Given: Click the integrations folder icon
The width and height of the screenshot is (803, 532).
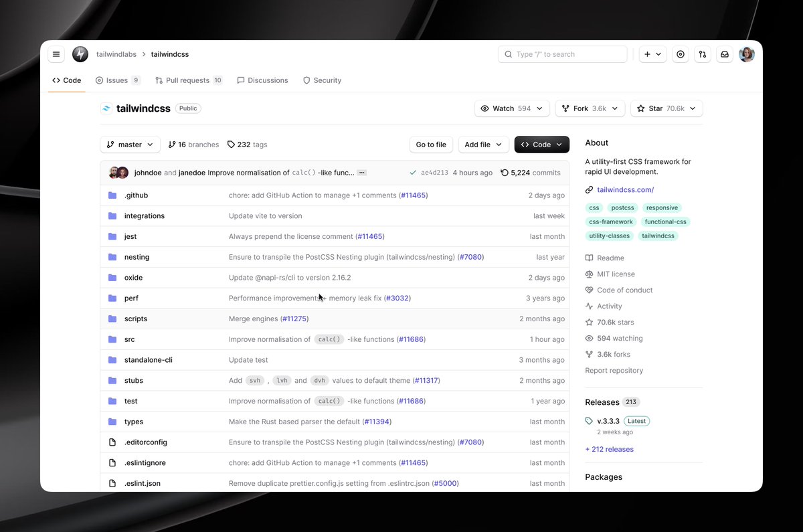Looking at the screenshot, I should (112, 216).
